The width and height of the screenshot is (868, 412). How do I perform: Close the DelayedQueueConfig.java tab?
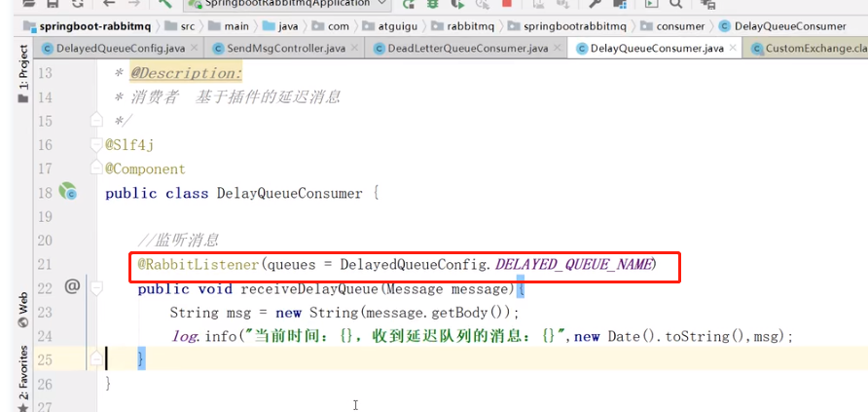pyautogui.click(x=194, y=48)
